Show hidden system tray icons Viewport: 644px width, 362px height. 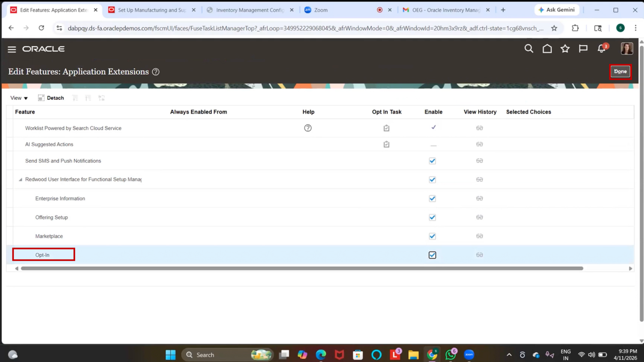click(x=509, y=355)
